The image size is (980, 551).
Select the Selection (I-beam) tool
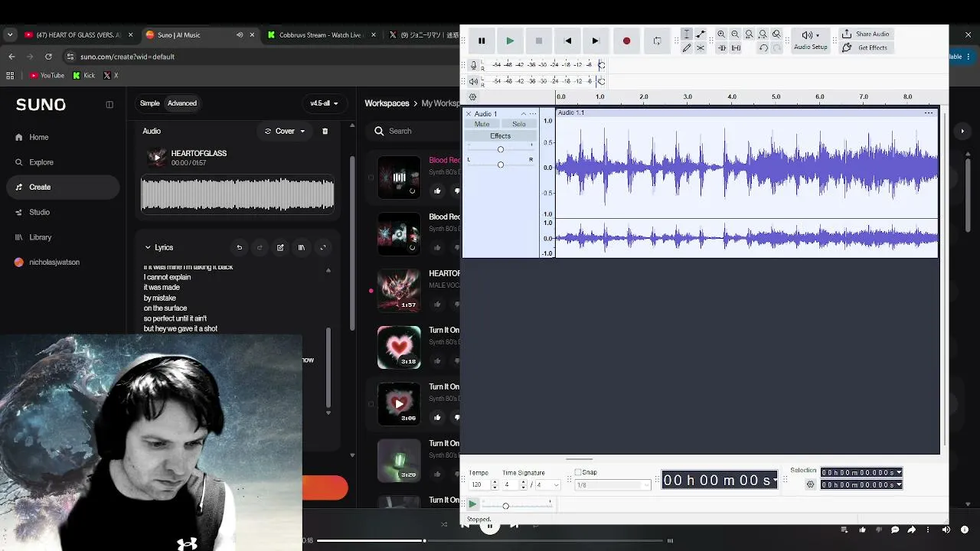pyautogui.click(x=687, y=34)
